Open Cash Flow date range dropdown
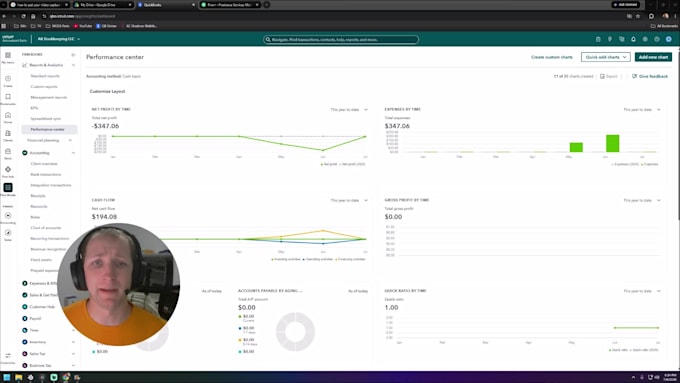The height and width of the screenshot is (383, 680). pyautogui.click(x=349, y=200)
